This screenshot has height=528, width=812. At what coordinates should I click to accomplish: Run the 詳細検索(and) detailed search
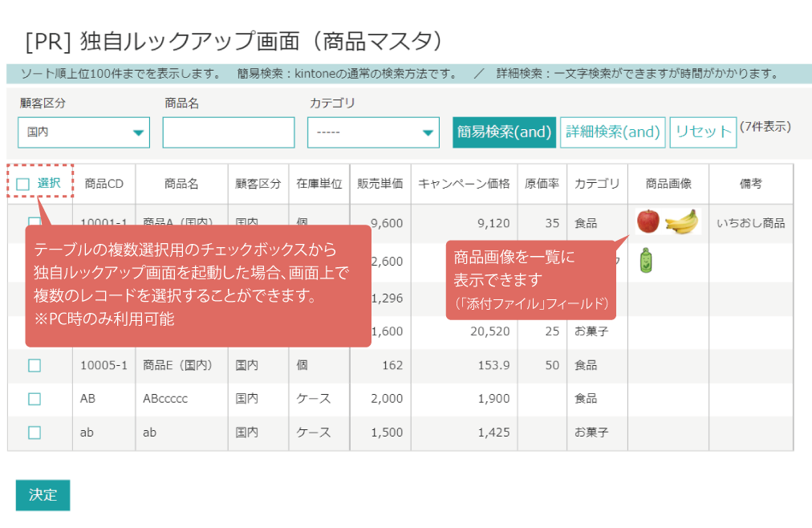[x=612, y=132]
